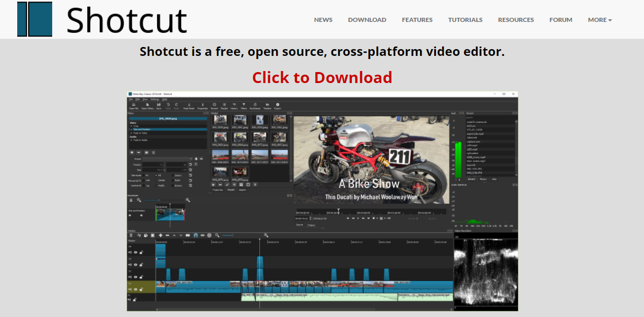Open the MORE dropdown in navigation

600,20
